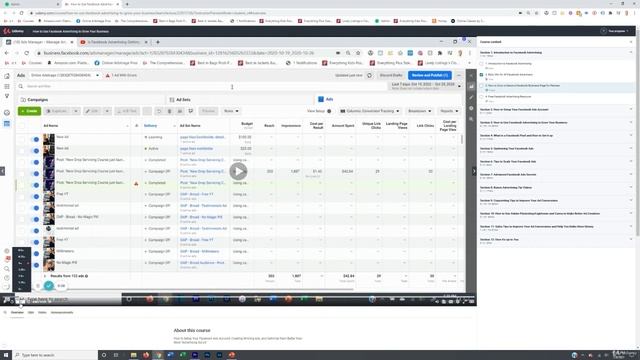Image resolution: width=640 pixels, height=360 pixels.
Task: Open the date range dropdown
Action: pyautogui.click(x=426, y=86)
